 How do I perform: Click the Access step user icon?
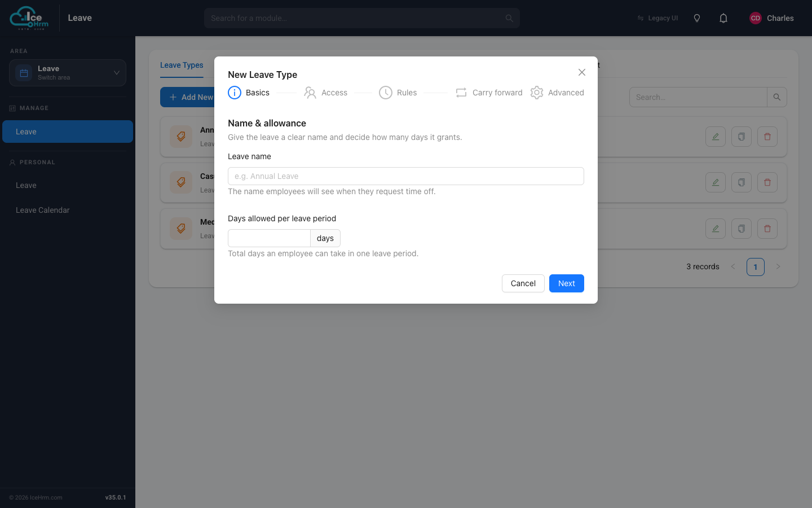[310, 93]
